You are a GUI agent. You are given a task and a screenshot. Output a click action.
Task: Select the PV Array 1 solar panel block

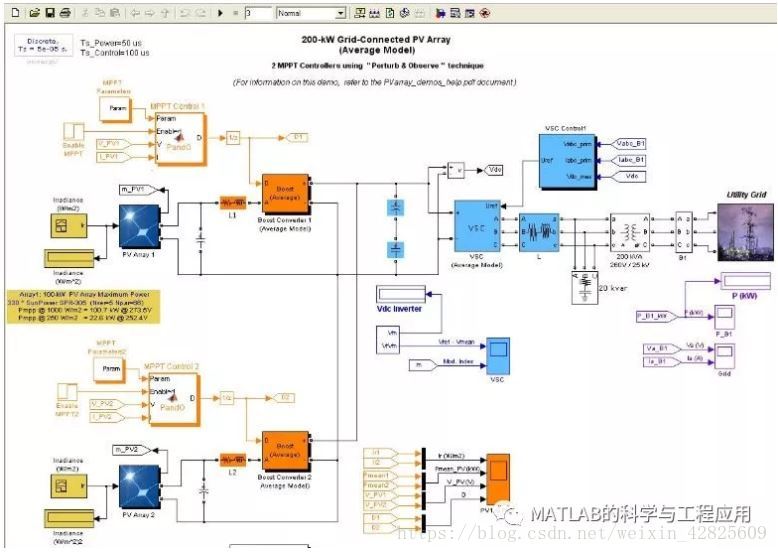pyautogui.click(x=139, y=227)
